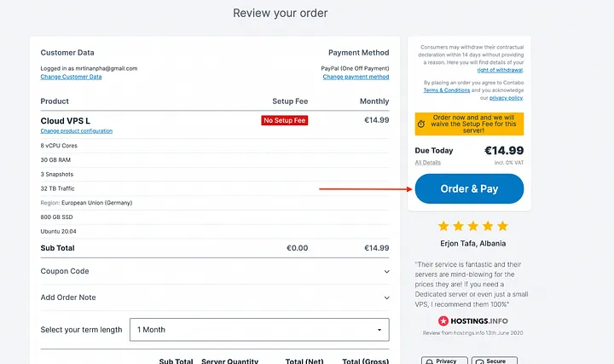The height and width of the screenshot is (364, 614).
Task: Open the right of withdrawal link
Action: coord(500,70)
